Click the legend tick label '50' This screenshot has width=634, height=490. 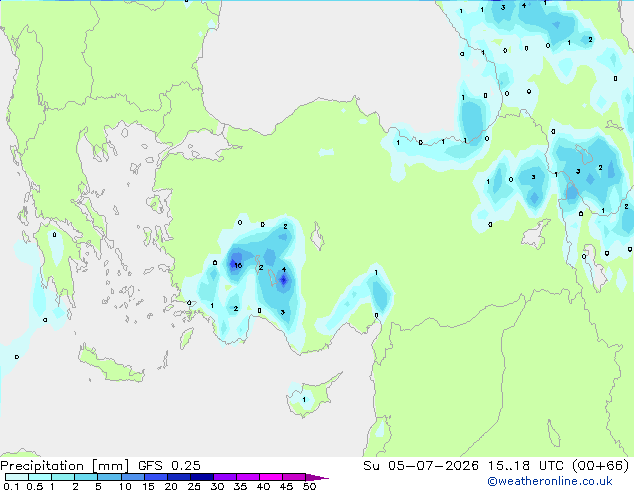pyautogui.click(x=309, y=486)
